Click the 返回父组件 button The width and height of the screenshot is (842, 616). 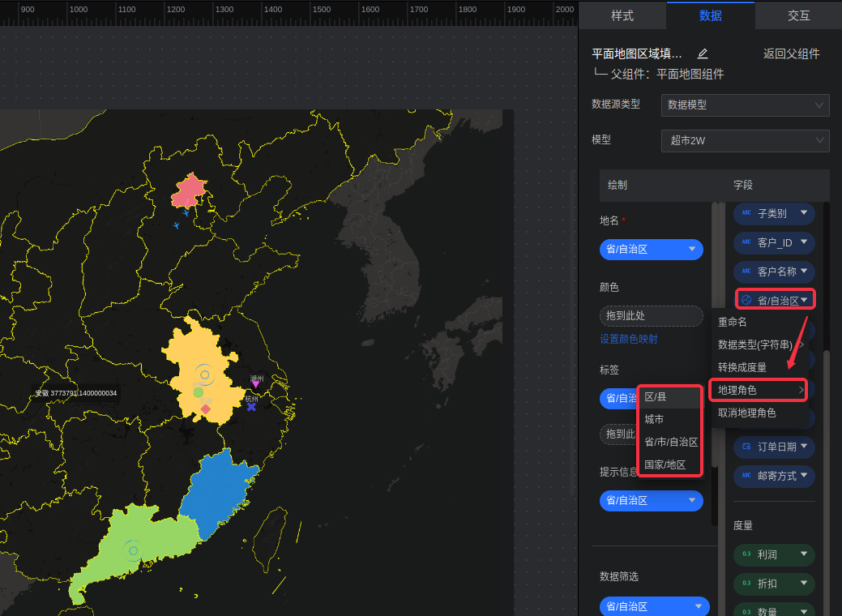click(x=791, y=54)
